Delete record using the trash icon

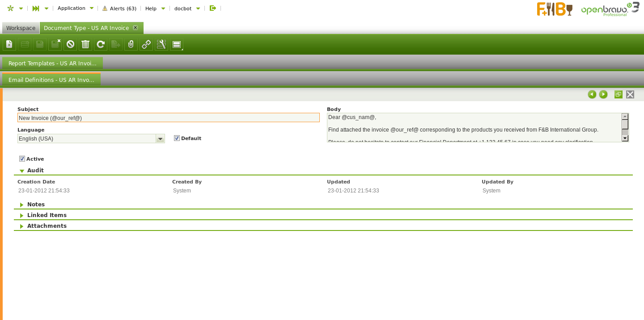[85, 44]
